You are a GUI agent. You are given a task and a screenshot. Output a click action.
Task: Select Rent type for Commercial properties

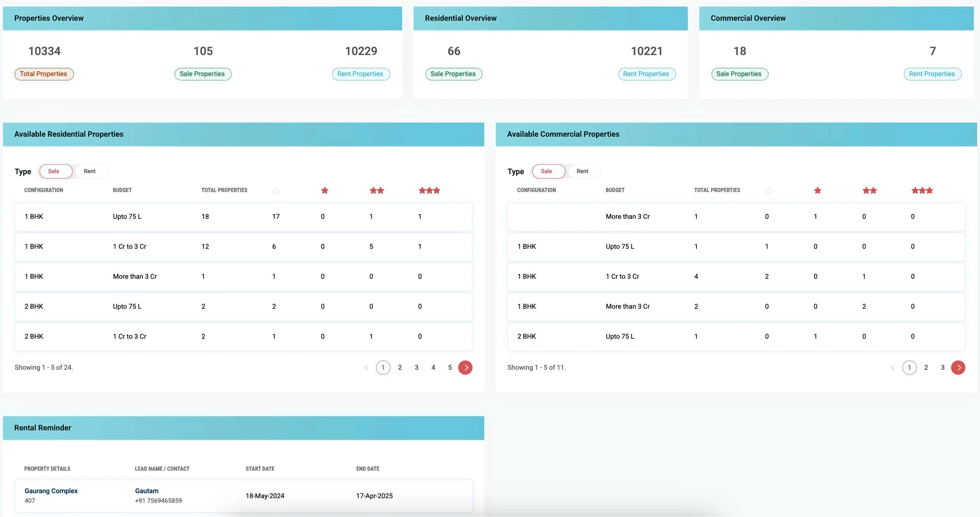pyautogui.click(x=582, y=171)
